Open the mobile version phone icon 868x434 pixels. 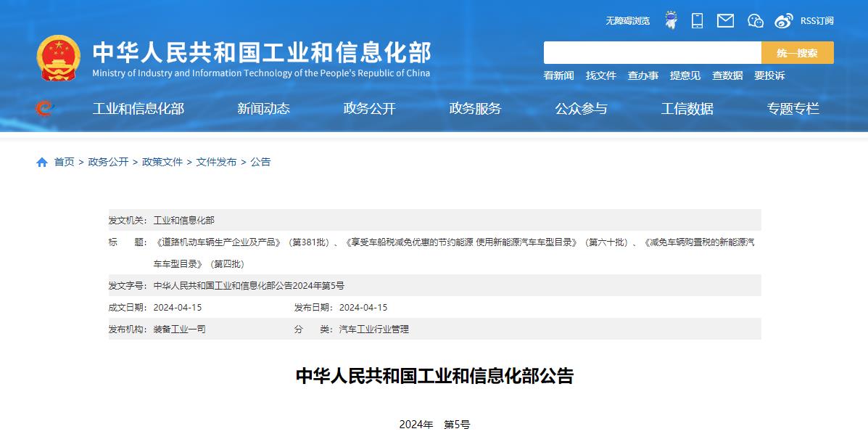pyautogui.click(x=697, y=20)
